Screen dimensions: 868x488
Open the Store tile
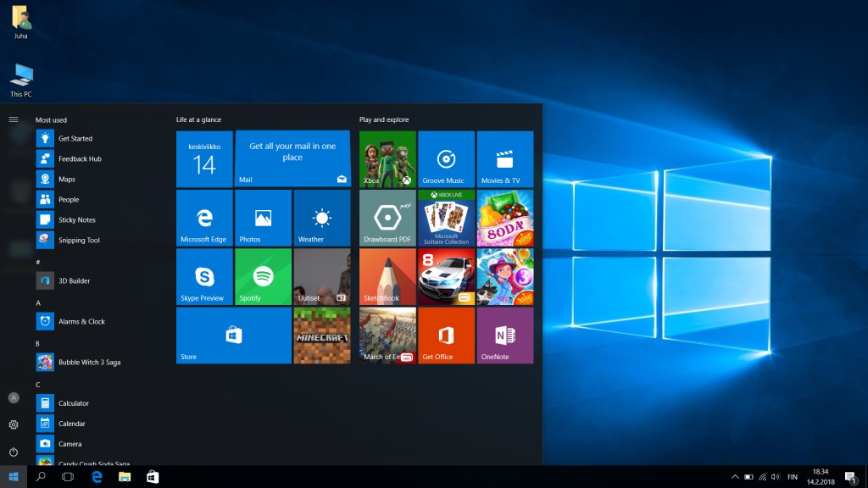pyautogui.click(x=234, y=335)
